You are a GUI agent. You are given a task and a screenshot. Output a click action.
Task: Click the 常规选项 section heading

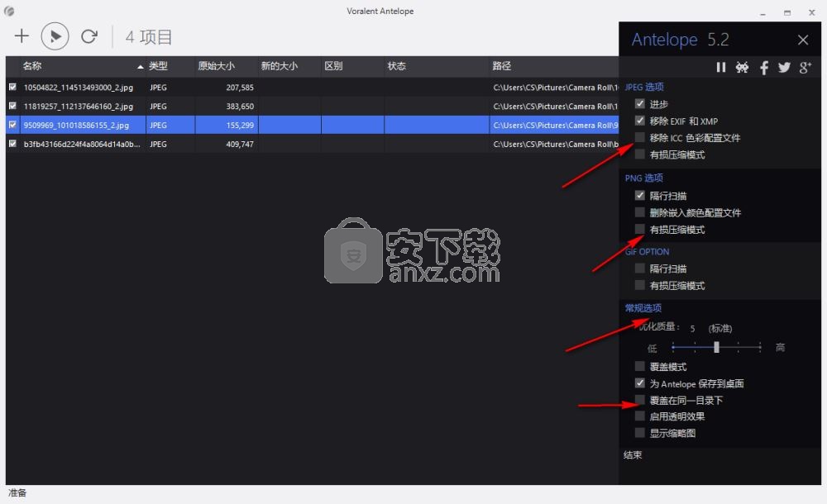pos(643,308)
